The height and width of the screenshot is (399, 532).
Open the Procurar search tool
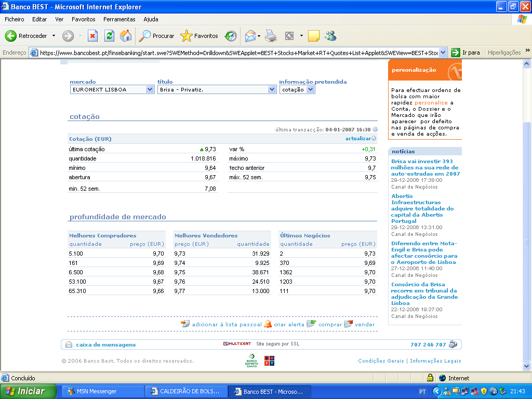pos(157,36)
